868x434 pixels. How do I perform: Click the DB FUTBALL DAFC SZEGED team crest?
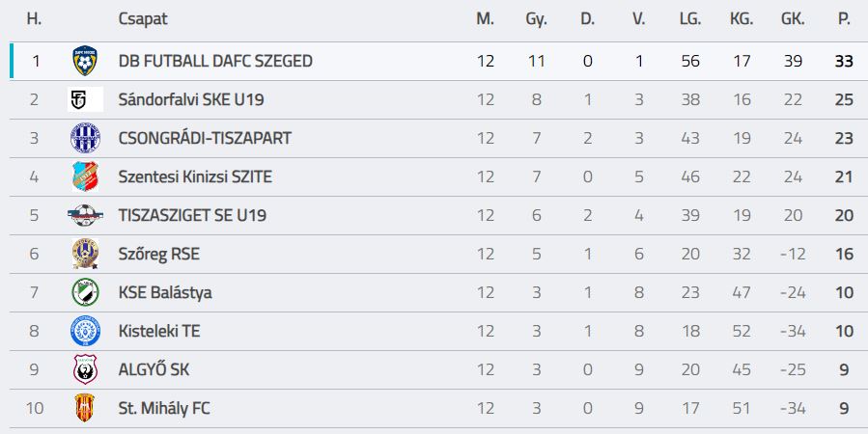click(x=85, y=61)
